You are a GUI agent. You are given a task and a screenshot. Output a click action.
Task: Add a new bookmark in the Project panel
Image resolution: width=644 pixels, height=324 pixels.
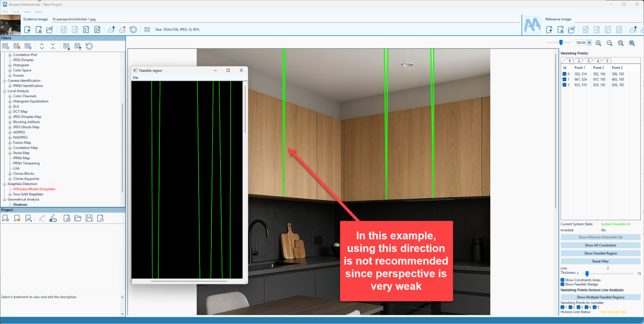point(5,218)
